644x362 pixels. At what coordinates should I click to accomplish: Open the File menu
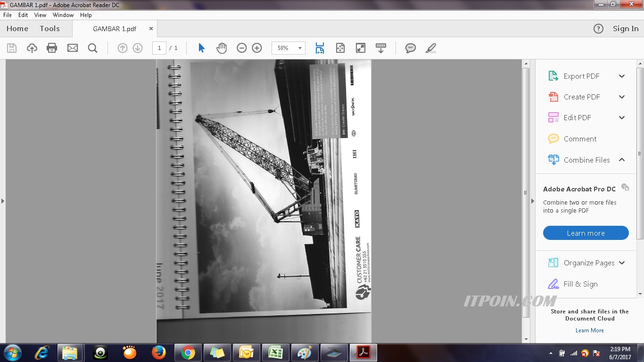(8, 15)
